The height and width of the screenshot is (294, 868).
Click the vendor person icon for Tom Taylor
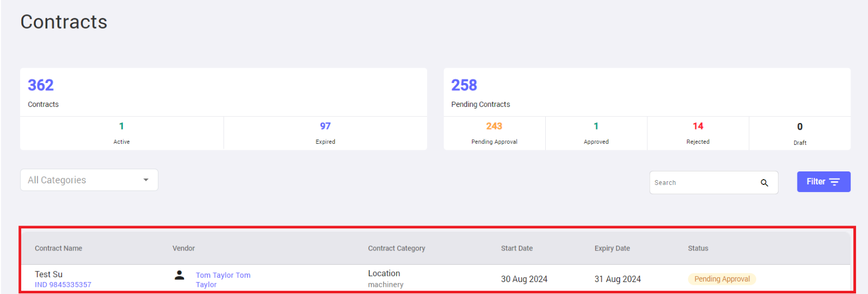click(x=179, y=275)
